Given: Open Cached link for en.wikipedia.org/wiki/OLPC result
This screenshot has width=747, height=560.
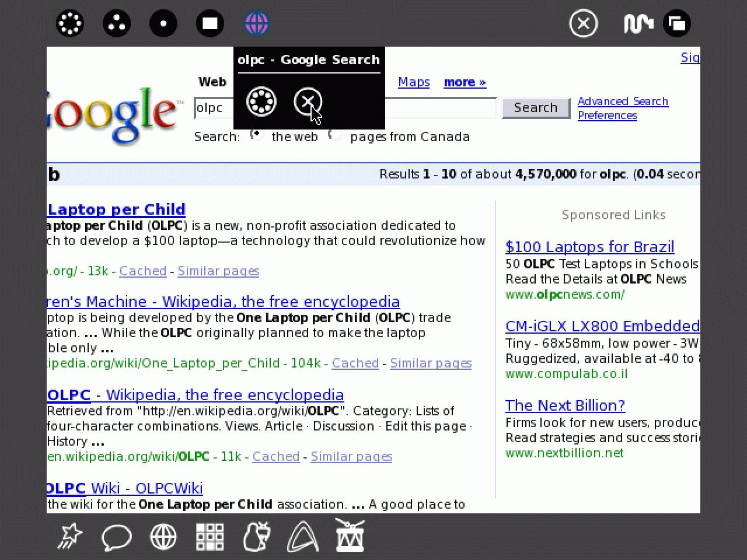Looking at the screenshot, I should pos(276,457).
